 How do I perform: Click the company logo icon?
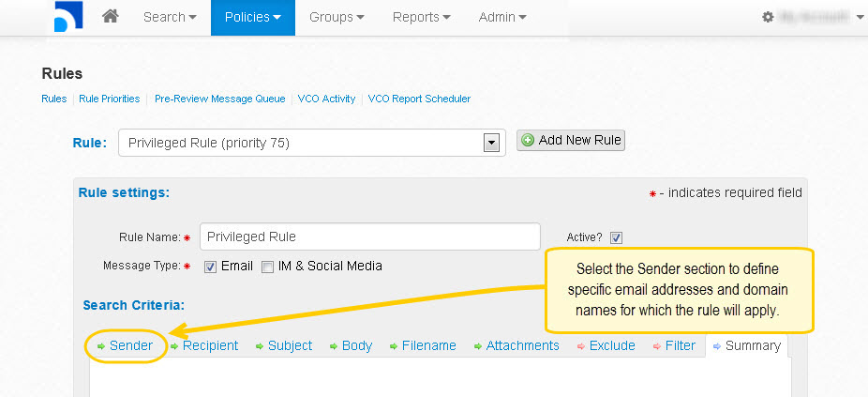coord(68,16)
